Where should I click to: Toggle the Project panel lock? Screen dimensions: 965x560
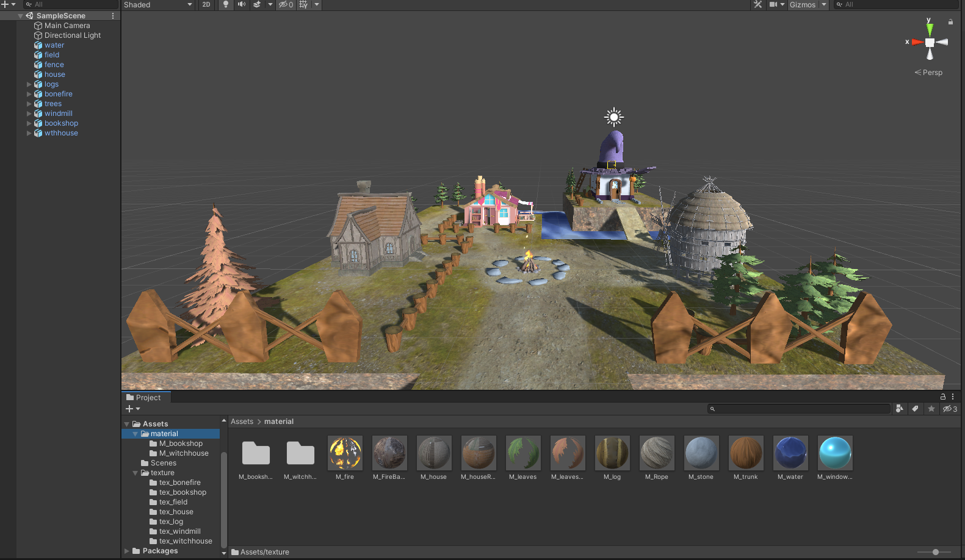click(x=943, y=397)
